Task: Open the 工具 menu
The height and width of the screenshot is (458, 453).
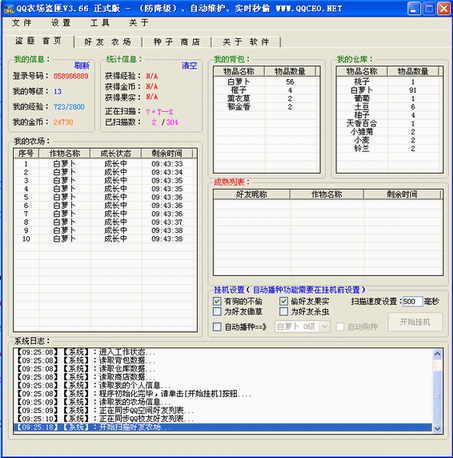Action: pos(100,23)
